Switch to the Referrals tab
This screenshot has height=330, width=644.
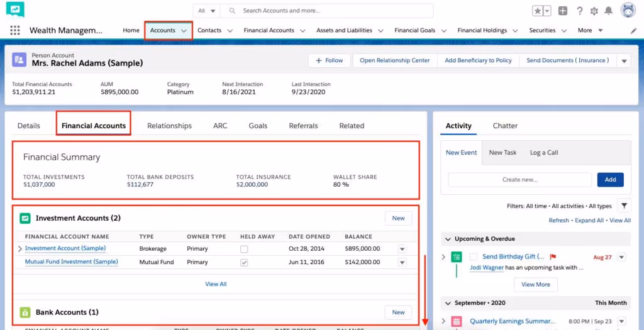pyautogui.click(x=303, y=126)
